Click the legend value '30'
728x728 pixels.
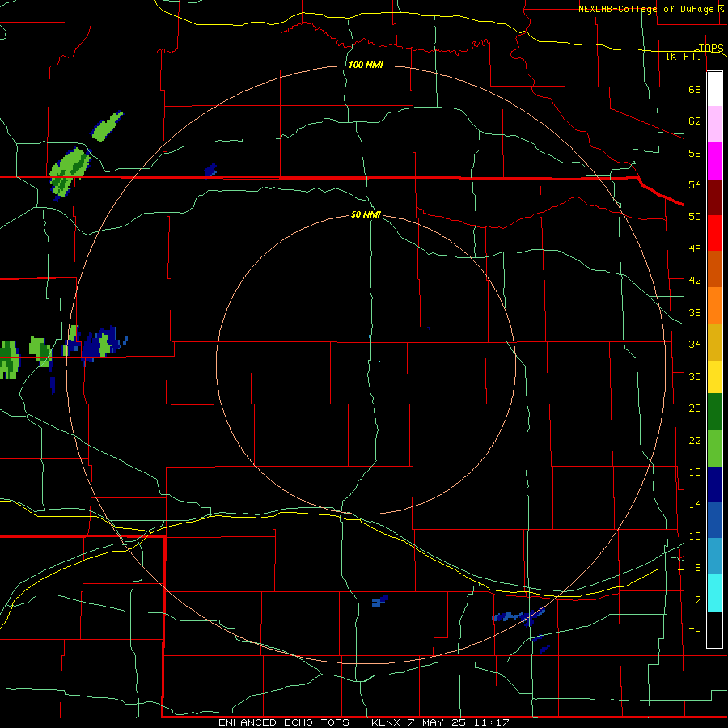tap(695, 376)
